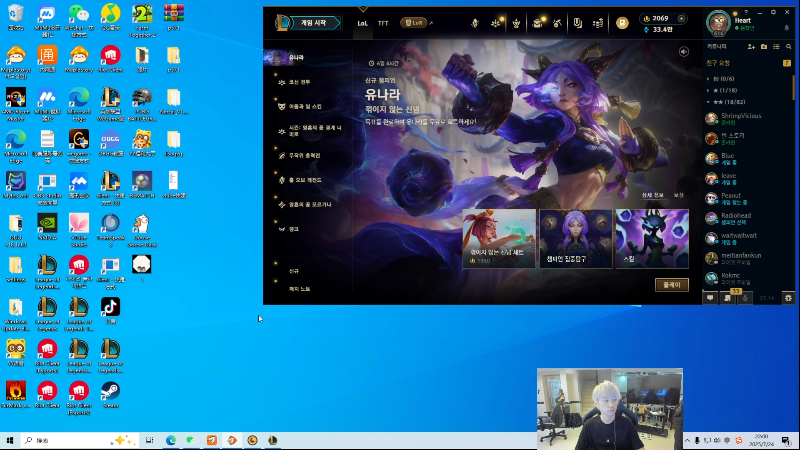800x450 pixels.
Task: Switch to the LoL tab
Action: pyautogui.click(x=362, y=23)
